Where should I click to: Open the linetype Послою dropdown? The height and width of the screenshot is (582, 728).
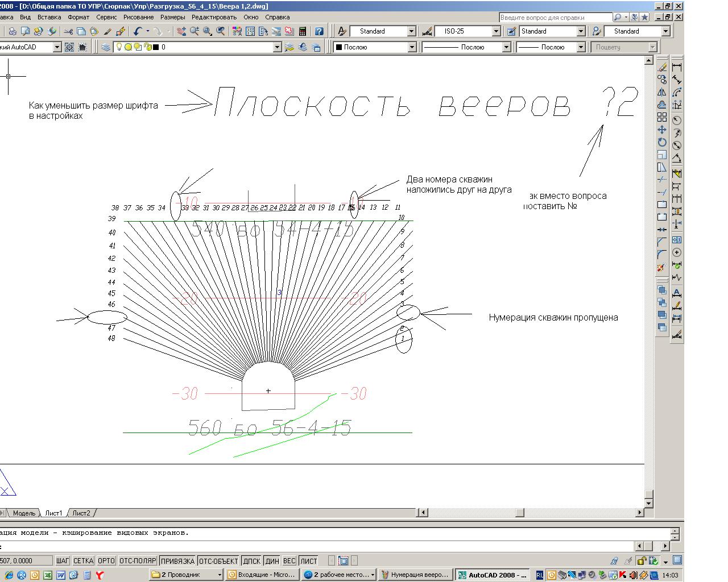(x=507, y=47)
